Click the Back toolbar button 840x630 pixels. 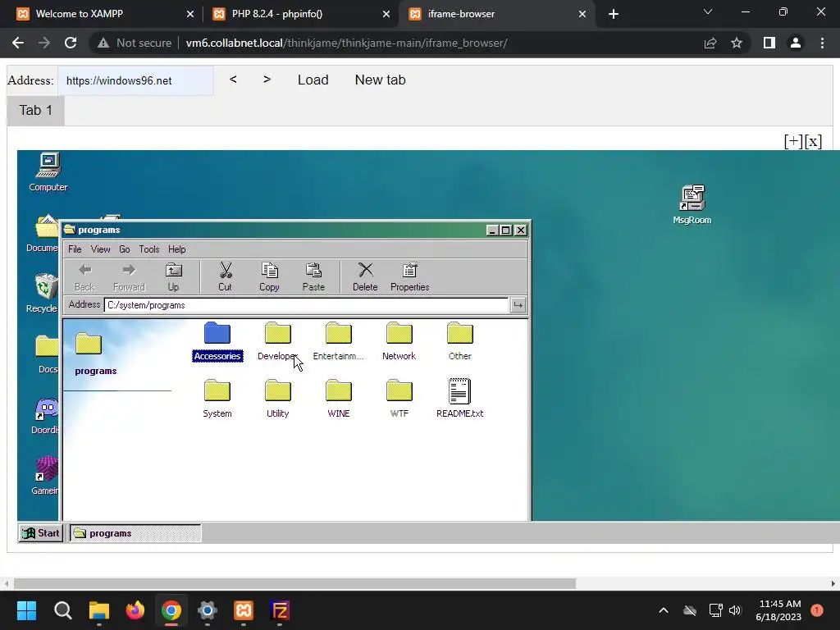pyautogui.click(x=84, y=277)
